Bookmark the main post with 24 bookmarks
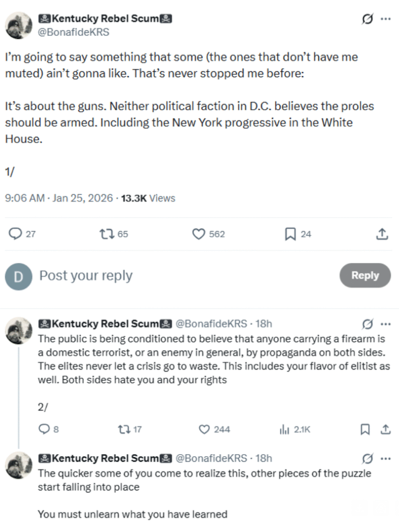The width and height of the screenshot is (399, 532). click(x=290, y=234)
